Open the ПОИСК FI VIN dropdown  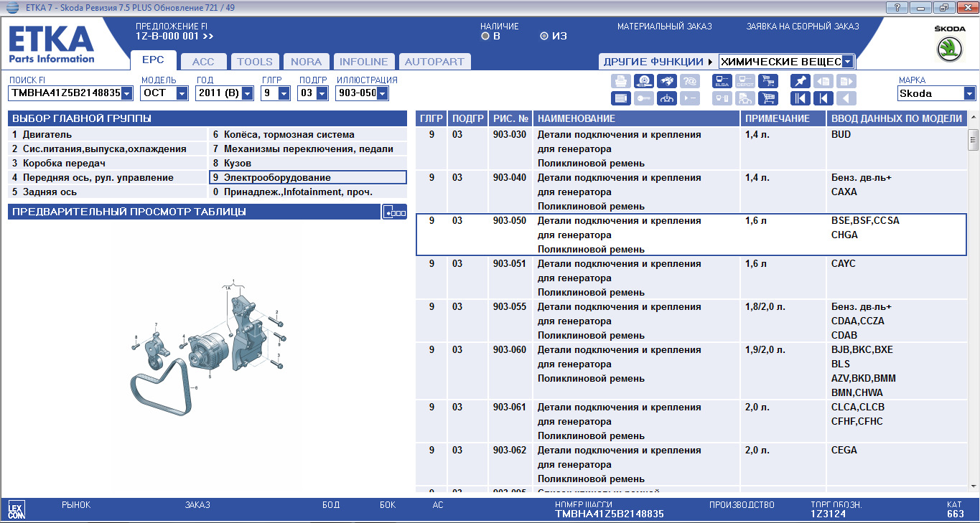coord(127,93)
